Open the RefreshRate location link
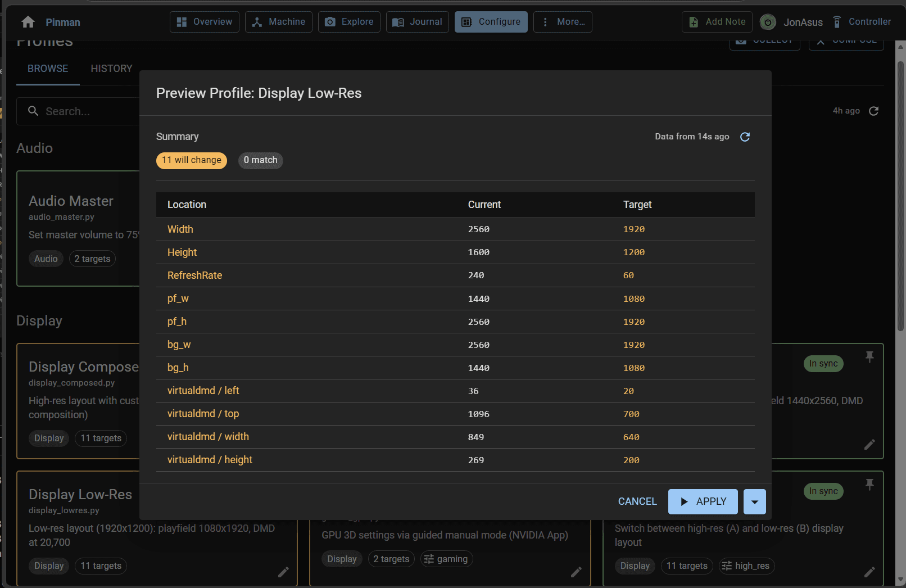 point(194,275)
